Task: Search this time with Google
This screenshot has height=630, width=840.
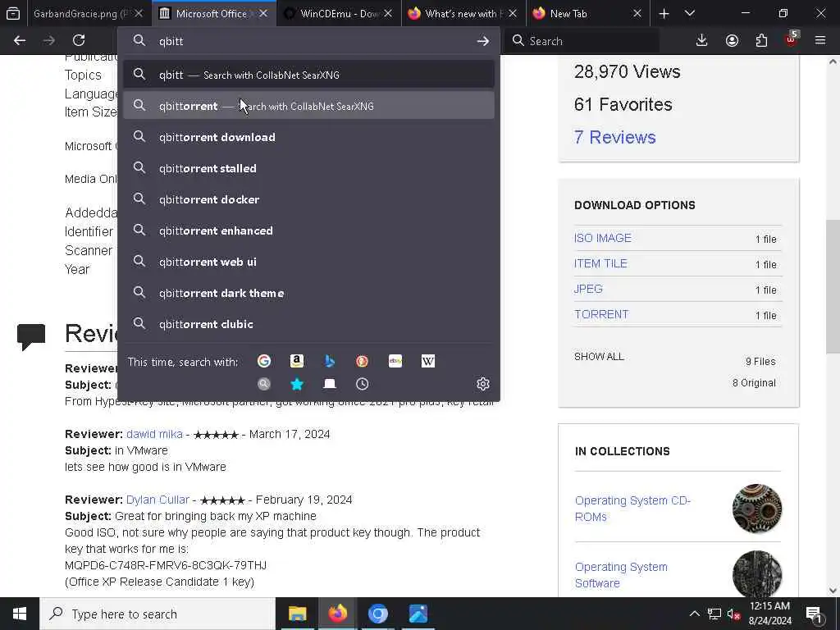Action: tap(263, 361)
